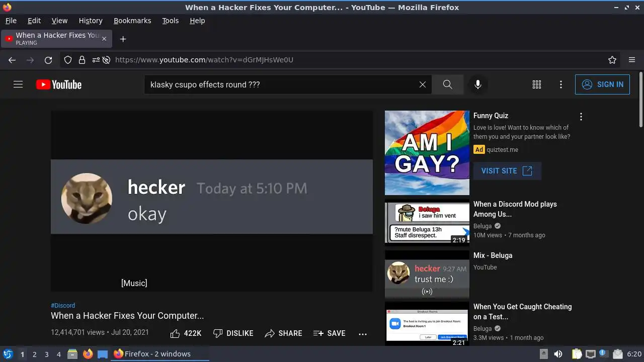Screen dimensions: 644x362
Task: Click VISIT SITE on the ad
Action: pyautogui.click(x=507, y=171)
